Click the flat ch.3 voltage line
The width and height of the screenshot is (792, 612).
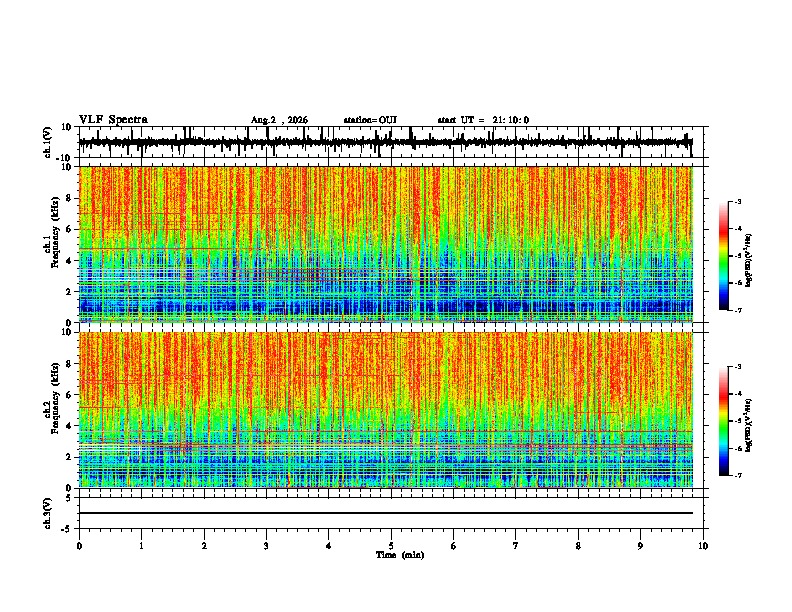(386, 513)
